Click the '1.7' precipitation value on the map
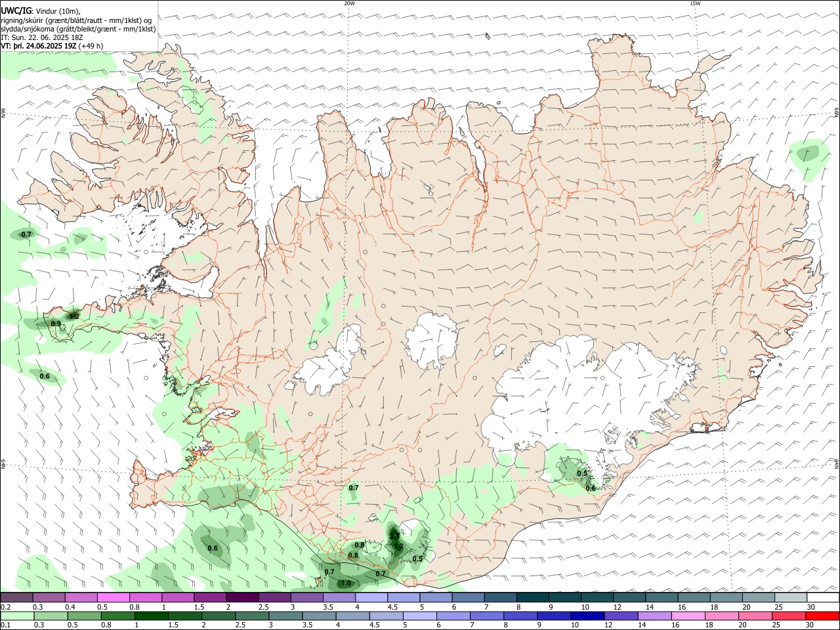The height and width of the screenshot is (630, 840). pyautogui.click(x=394, y=536)
